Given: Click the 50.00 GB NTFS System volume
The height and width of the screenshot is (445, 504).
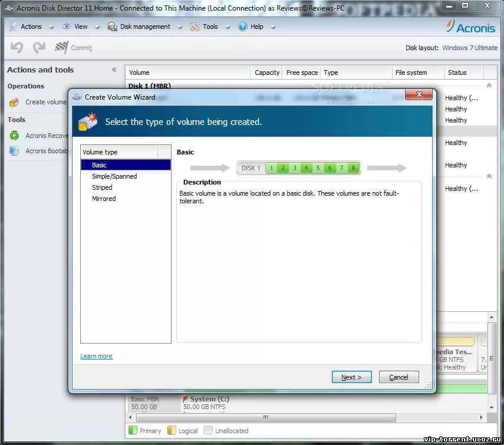Looking at the screenshot, I should (x=206, y=403).
